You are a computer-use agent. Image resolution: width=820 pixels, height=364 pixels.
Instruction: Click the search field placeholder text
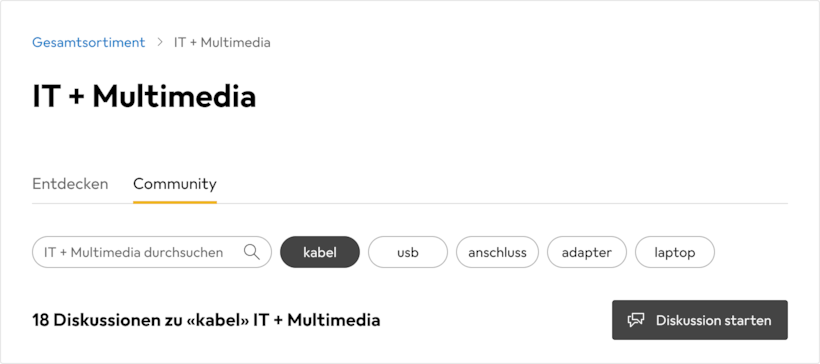133,253
